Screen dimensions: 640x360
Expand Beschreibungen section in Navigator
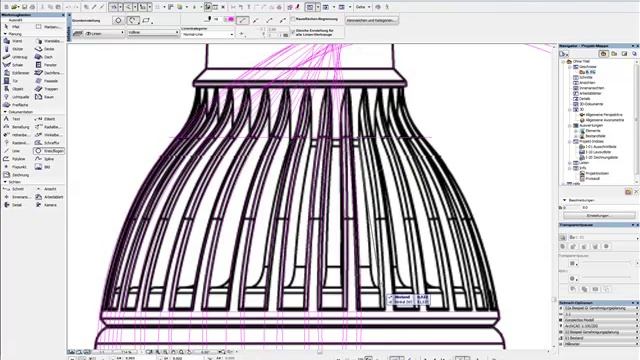tap(564, 200)
